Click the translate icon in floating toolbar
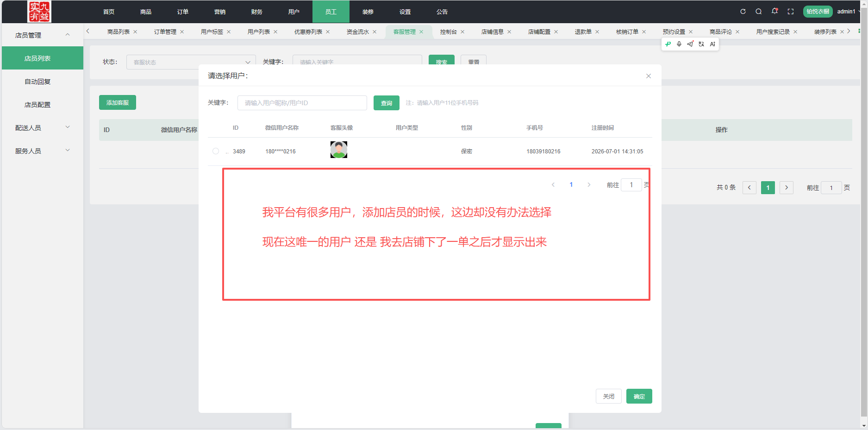868x430 pixels. pyautogui.click(x=701, y=44)
